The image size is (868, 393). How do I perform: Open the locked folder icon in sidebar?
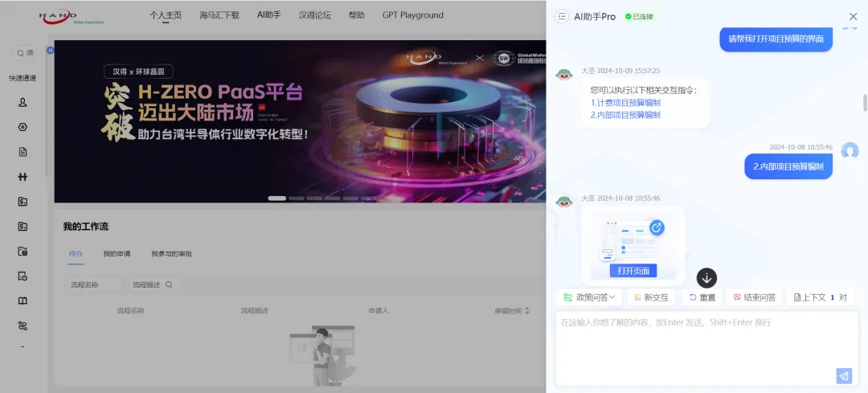[x=23, y=252]
